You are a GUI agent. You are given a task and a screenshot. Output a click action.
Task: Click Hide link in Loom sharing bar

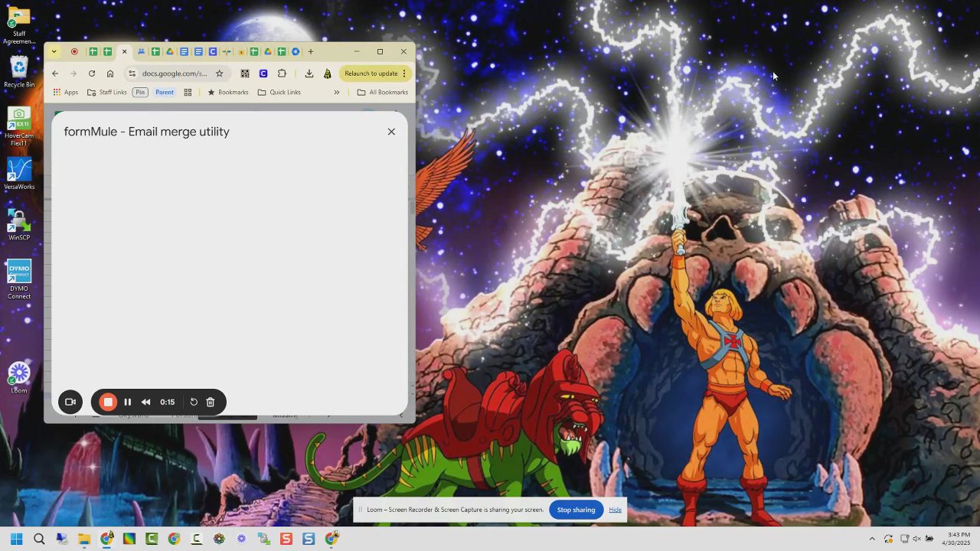pyautogui.click(x=615, y=510)
